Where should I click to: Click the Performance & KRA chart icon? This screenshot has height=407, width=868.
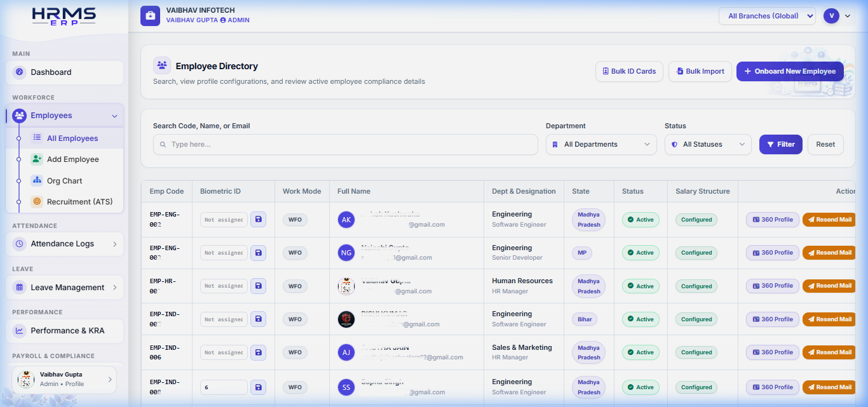coord(19,331)
